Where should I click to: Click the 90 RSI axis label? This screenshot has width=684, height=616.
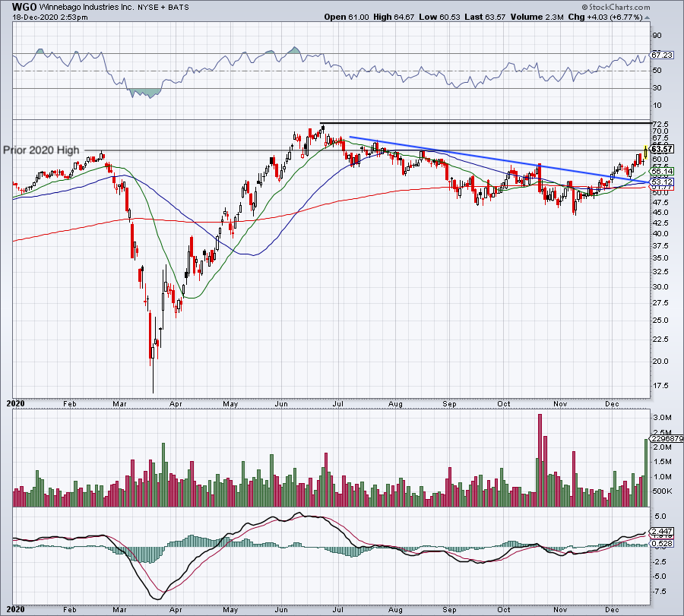pos(657,36)
